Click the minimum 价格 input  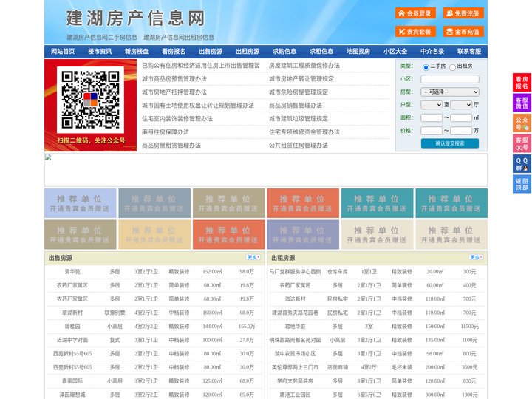(432, 131)
